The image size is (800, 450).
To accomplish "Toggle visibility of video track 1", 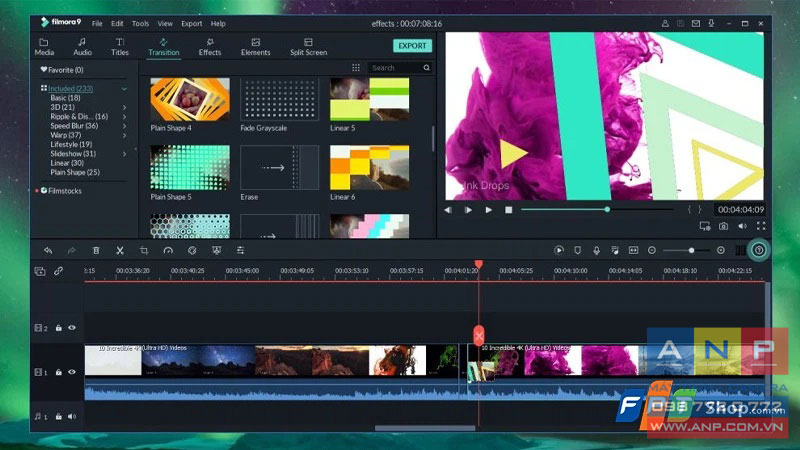I will (x=72, y=372).
